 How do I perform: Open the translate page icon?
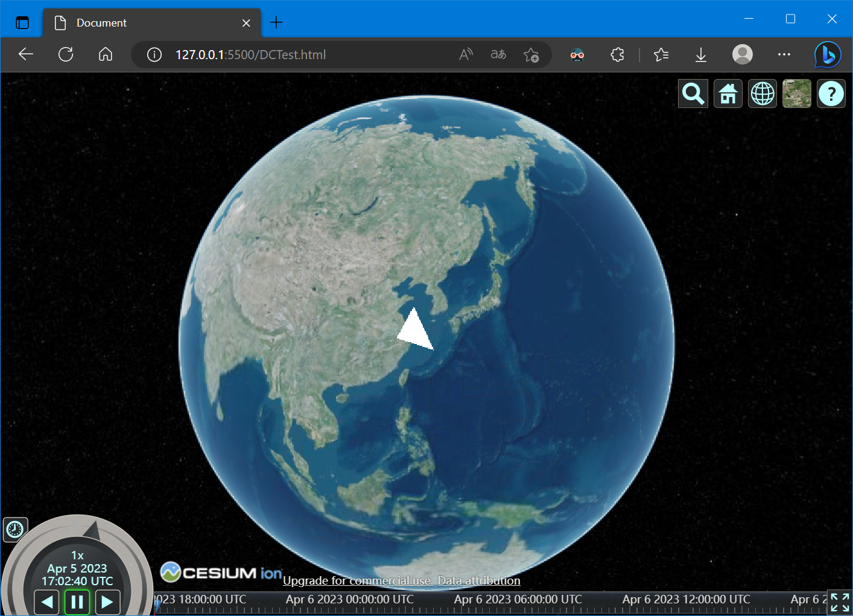click(x=498, y=55)
